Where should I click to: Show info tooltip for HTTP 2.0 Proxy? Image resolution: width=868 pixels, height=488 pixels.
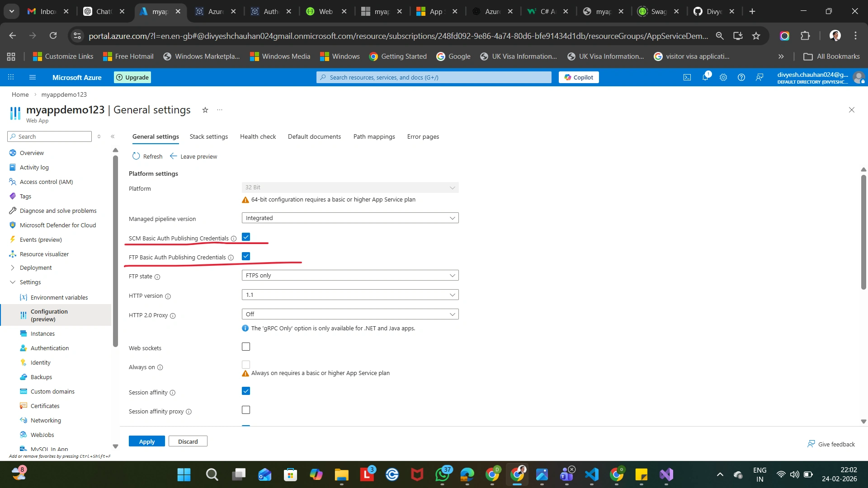tap(173, 316)
